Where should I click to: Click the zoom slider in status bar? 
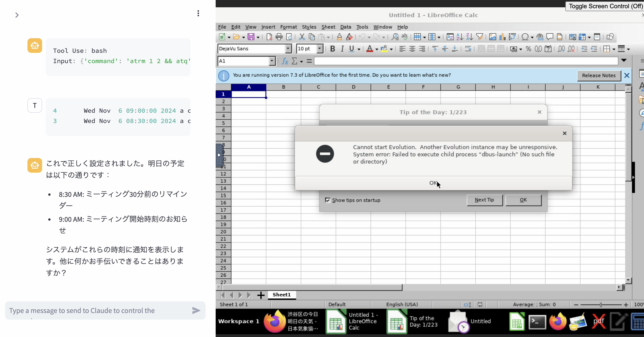[601, 305]
